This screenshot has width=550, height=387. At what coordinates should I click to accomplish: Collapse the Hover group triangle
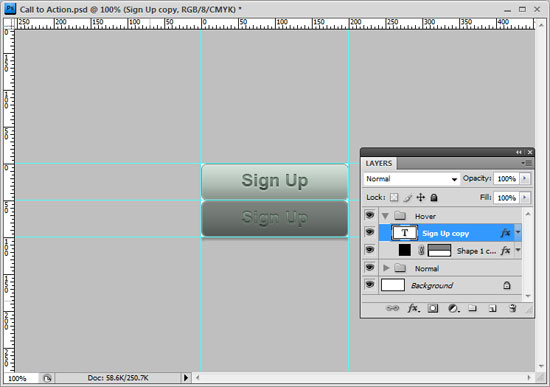385,216
